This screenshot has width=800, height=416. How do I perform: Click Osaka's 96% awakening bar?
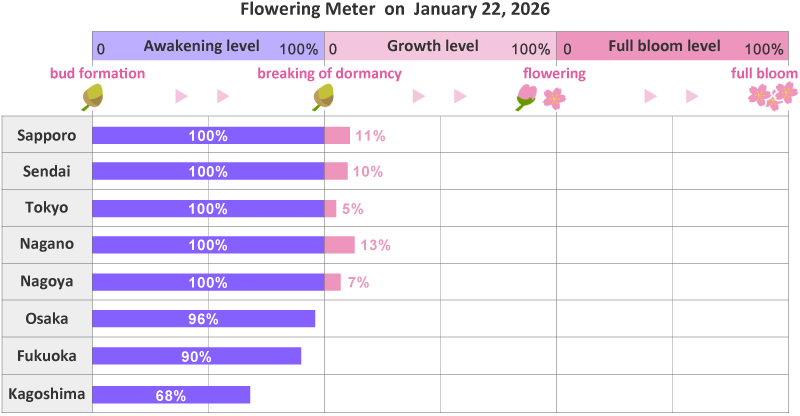[x=203, y=319]
